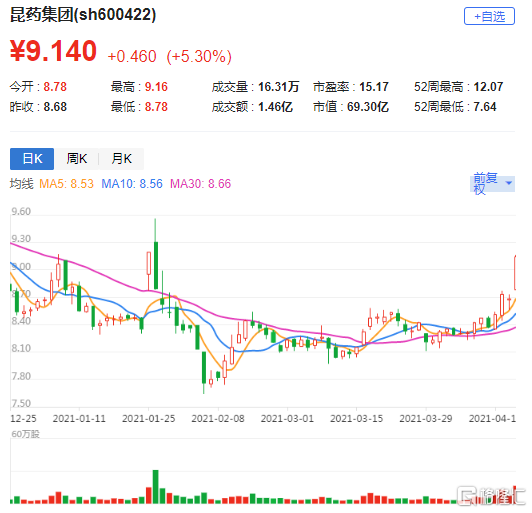532x513 pixels.
Task: Switch to the 周K weekly chart tab
Action: pos(77,158)
